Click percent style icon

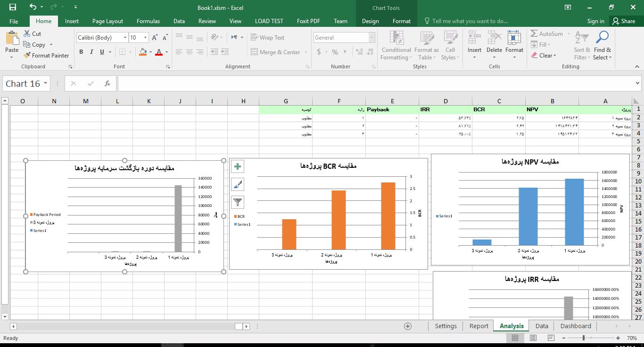(335, 52)
